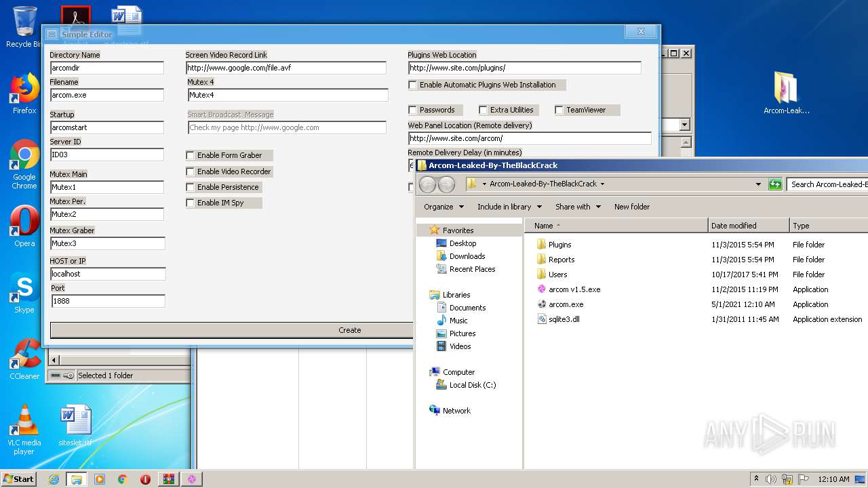Viewport: 868px width, 488px height.
Task: Toggle the TeamViewer checkbox
Action: [x=559, y=110]
